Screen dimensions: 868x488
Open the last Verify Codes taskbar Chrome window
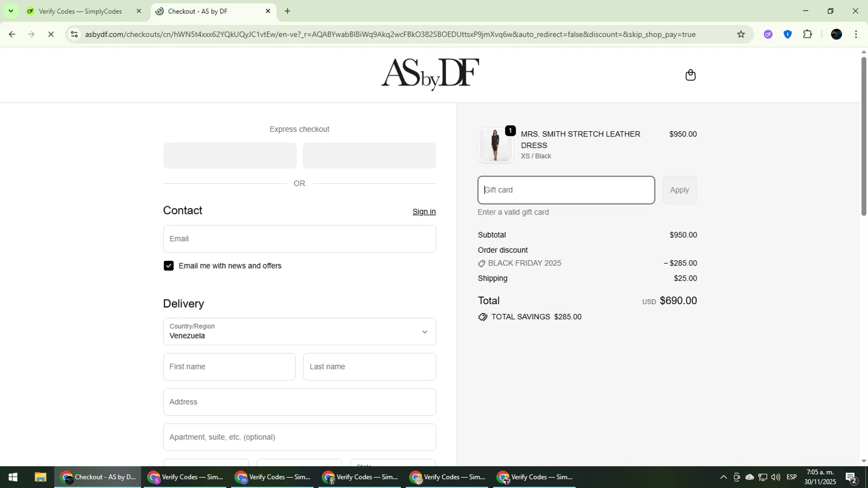(535, 478)
